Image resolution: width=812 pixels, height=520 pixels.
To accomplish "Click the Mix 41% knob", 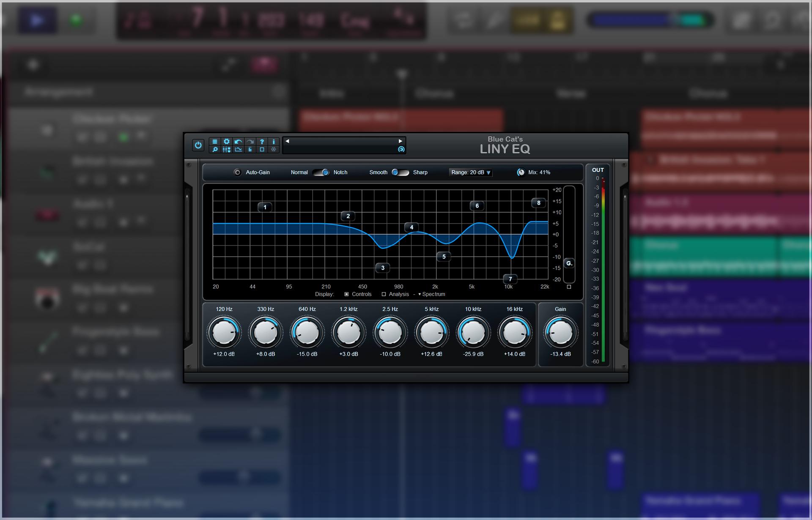I will point(521,172).
